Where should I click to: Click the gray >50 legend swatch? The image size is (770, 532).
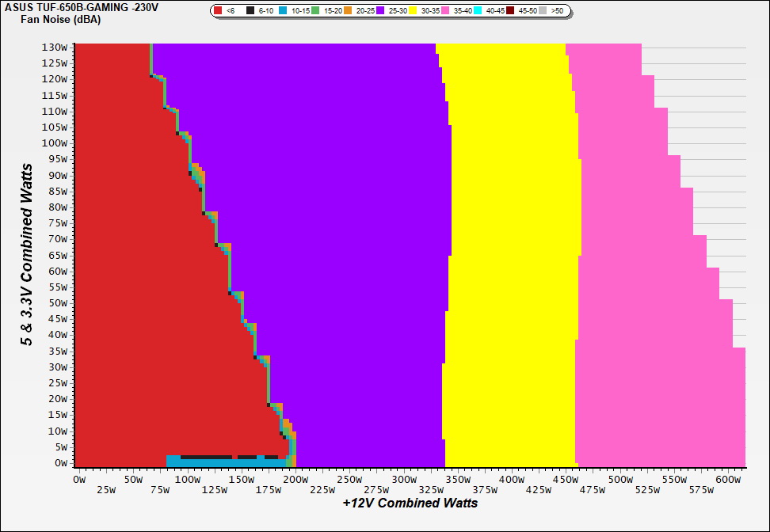tap(543, 11)
